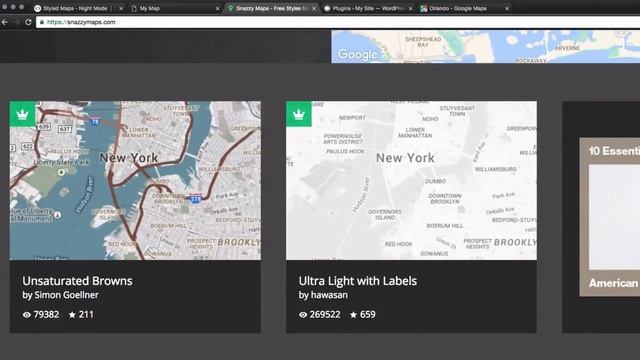Switch to the Plugins - My Site WordPress tab
Viewport: 640px width, 360px height.
pos(368,8)
